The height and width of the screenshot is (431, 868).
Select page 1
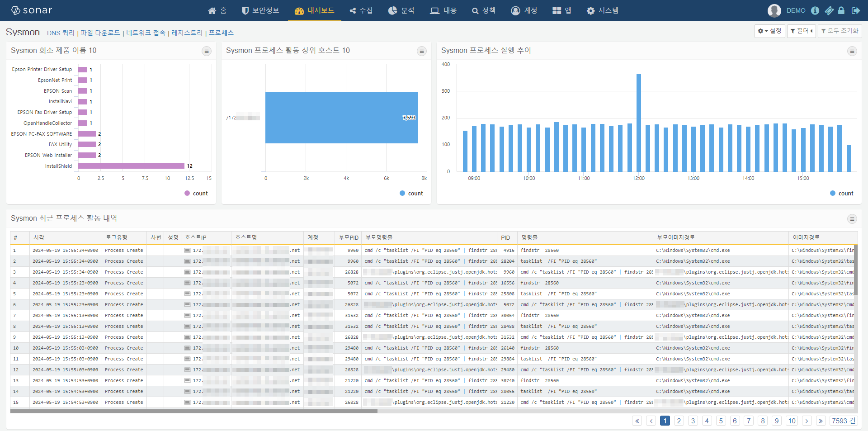[665, 421]
